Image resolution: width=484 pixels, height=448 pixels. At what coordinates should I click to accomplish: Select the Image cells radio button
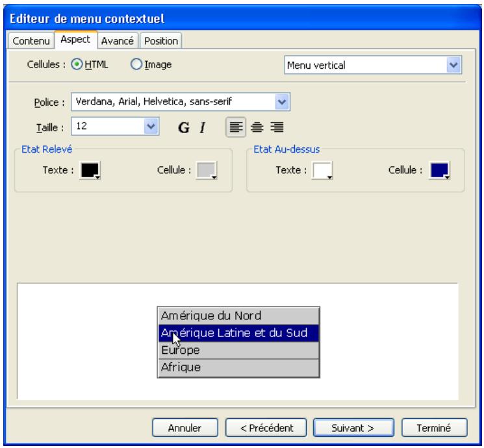tap(136, 64)
